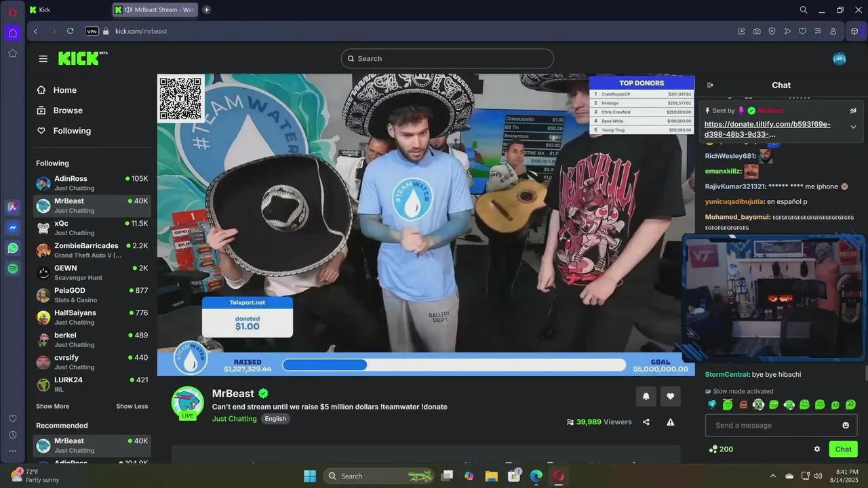Click the QR code on the stream

[x=180, y=98]
